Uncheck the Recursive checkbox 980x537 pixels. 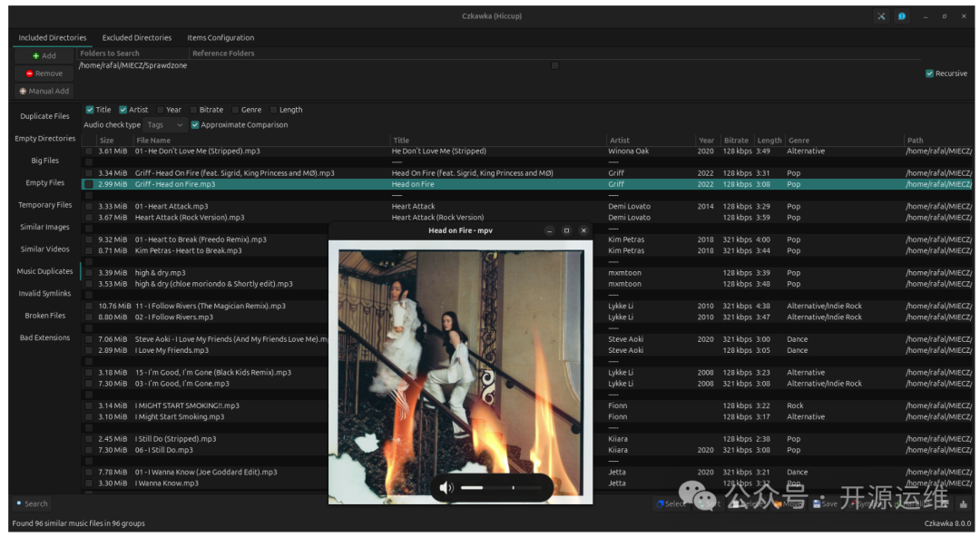(x=929, y=73)
